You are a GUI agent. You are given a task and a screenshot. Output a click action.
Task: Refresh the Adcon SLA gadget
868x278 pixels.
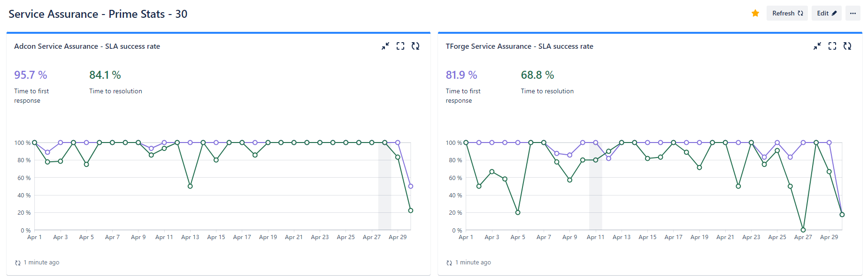tap(415, 46)
